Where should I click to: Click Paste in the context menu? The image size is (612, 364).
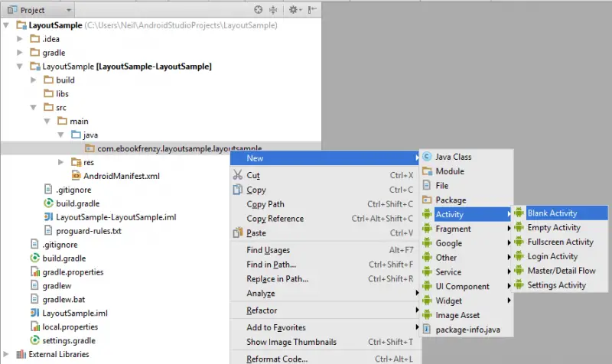coord(256,232)
